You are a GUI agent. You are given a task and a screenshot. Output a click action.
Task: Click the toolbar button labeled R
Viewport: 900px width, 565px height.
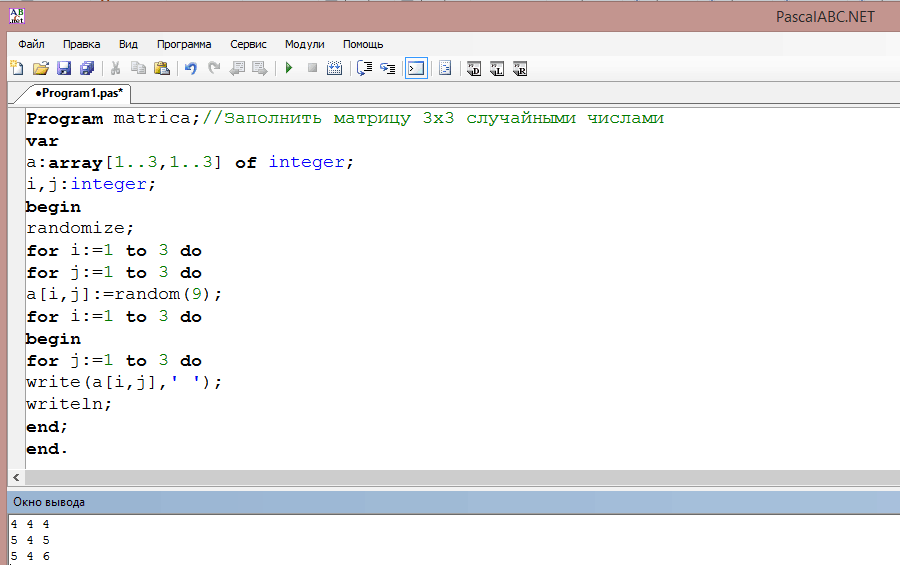pos(519,69)
